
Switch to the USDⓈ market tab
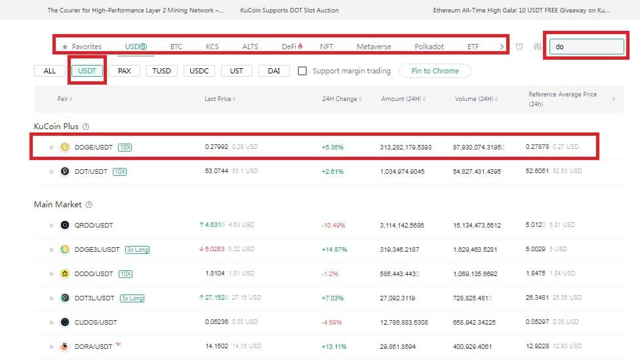pyautogui.click(x=136, y=47)
